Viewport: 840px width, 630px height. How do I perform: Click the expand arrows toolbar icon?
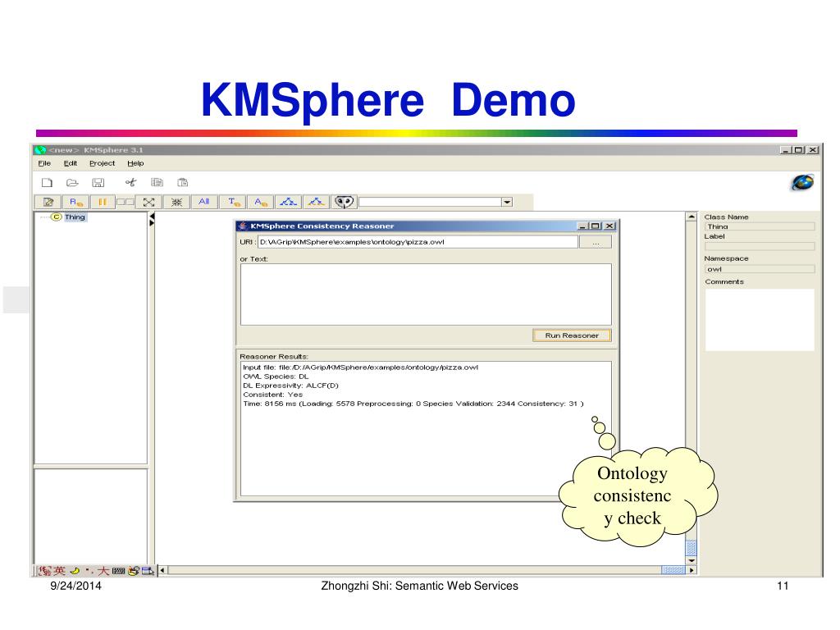click(x=149, y=202)
